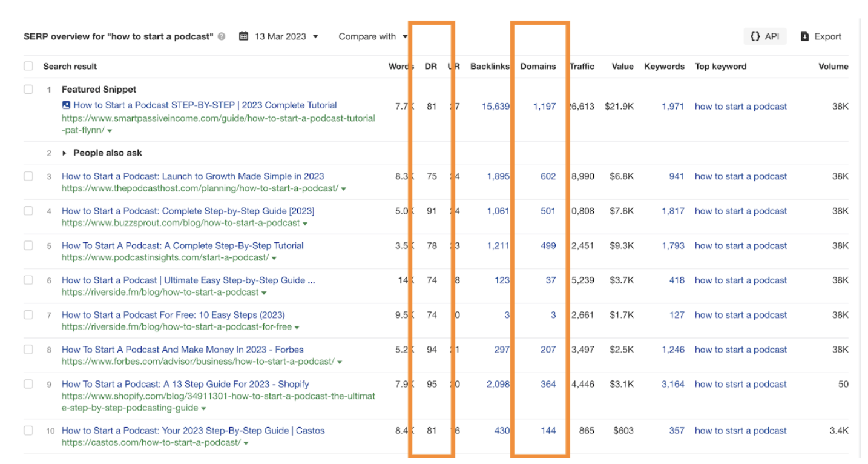Click the Export file icon
The width and height of the screenshot is (868, 464).
point(805,36)
